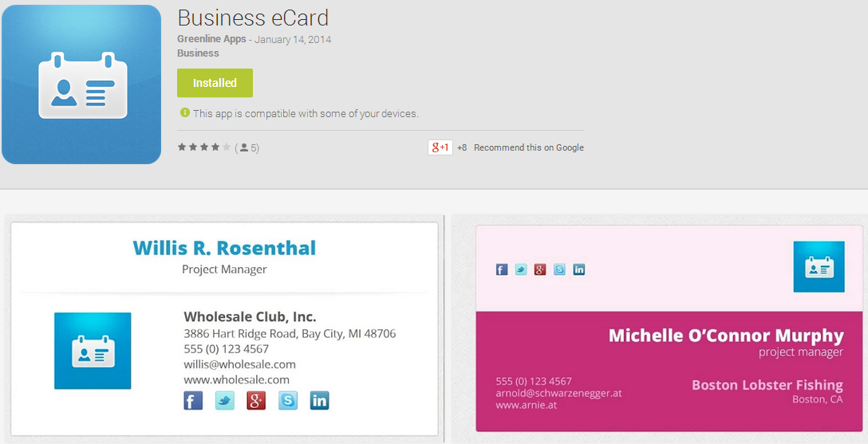Click the Google +1 button
This screenshot has height=444, width=868.
[440, 147]
